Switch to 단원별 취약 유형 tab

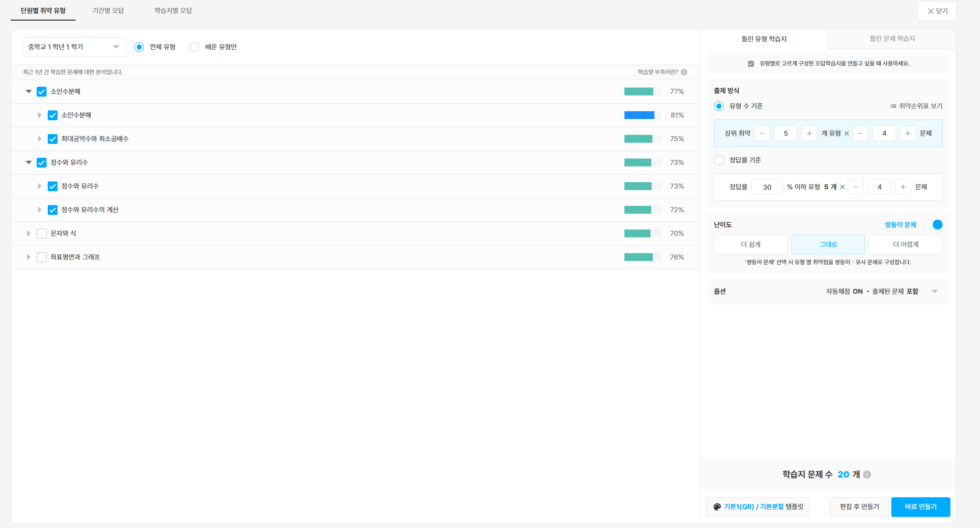pos(43,11)
